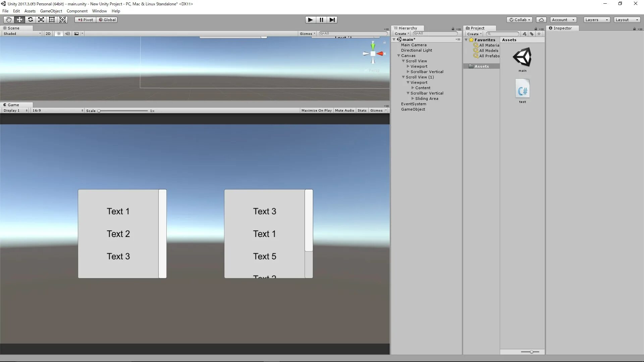
Task: Open the GameObject menu
Action: [x=51, y=11]
